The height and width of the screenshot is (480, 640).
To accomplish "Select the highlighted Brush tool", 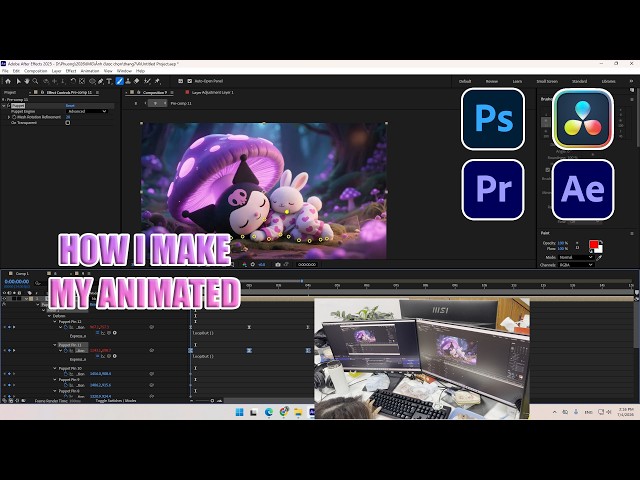I will point(119,81).
